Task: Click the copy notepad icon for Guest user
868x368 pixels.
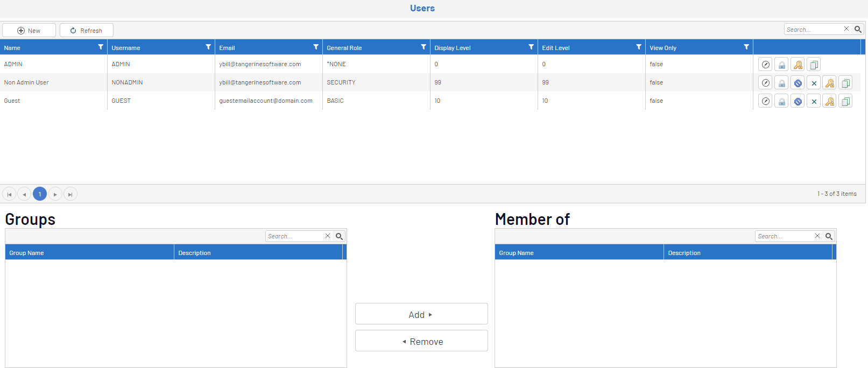Action: (845, 101)
